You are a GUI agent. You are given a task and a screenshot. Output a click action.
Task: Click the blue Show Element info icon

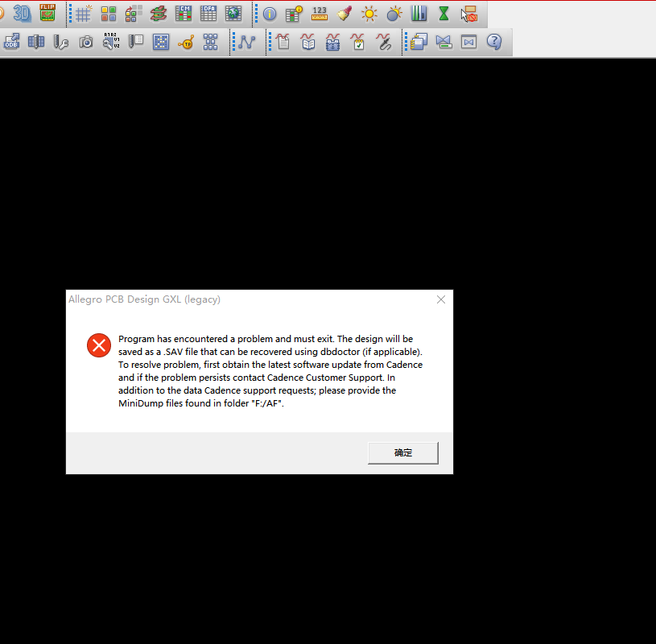click(270, 14)
